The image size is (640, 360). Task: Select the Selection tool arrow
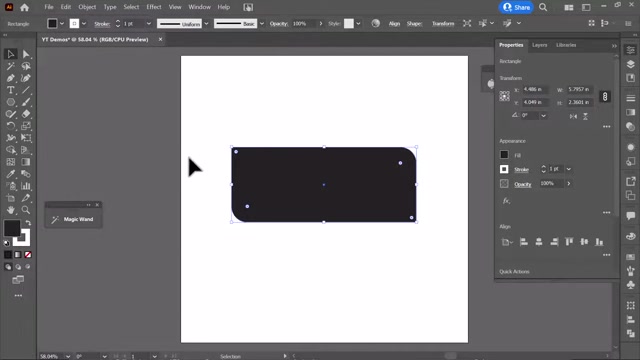(11, 54)
